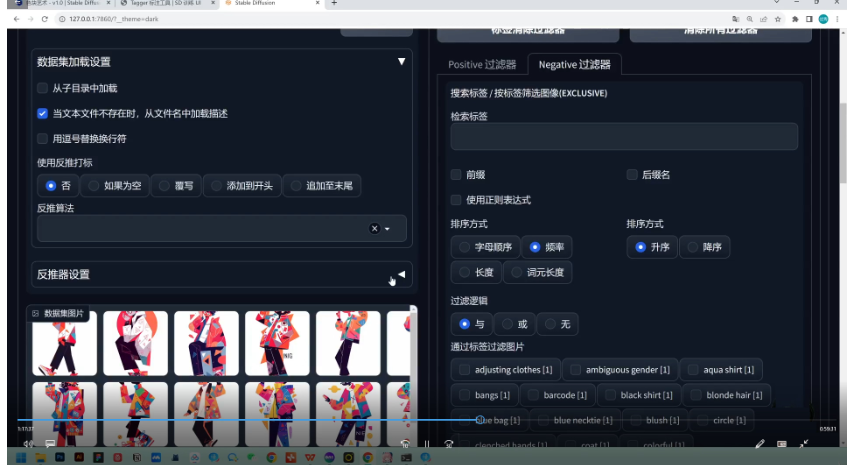This screenshot has height=465, width=848.
Task: Select 否 for 使用反推打标
Action: click(x=51, y=185)
